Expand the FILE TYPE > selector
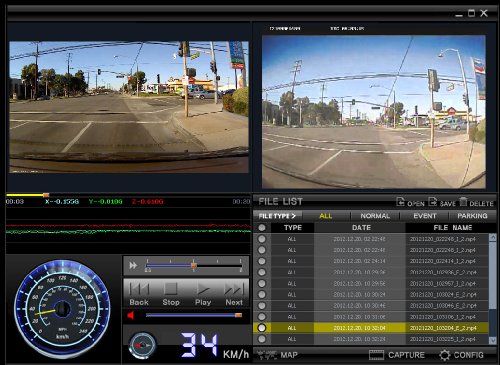500x365 pixels. point(277,216)
